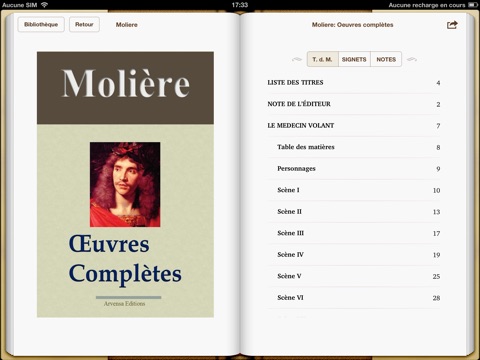This screenshot has height=360, width=480.
Task: Switch to the SIGNETS tab
Action: pos(354,59)
